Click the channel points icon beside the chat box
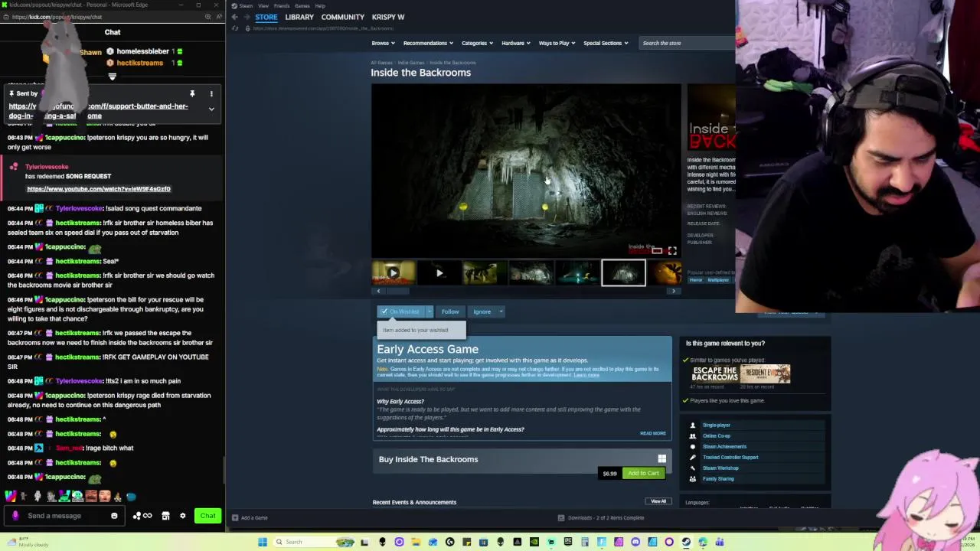The width and height of the screenshot is (980, 551). pos(142,516)
